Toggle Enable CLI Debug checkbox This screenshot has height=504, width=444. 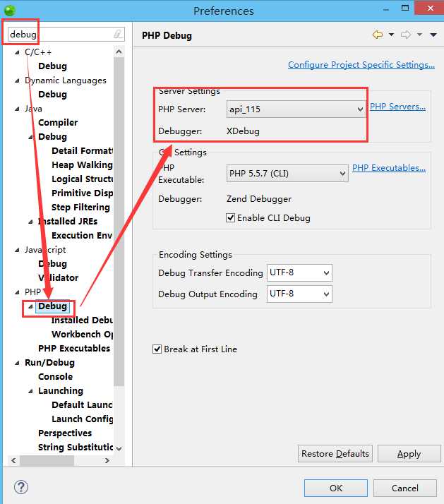[x=230, y=218]
